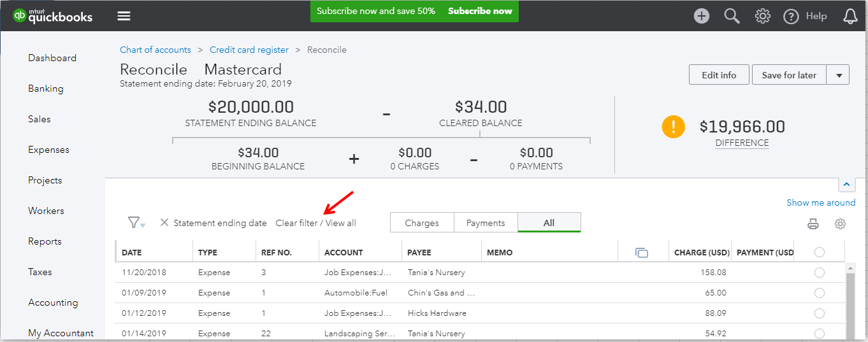Click the Help label in the top bar
The image size is (868, 342).
pos(816,16)
